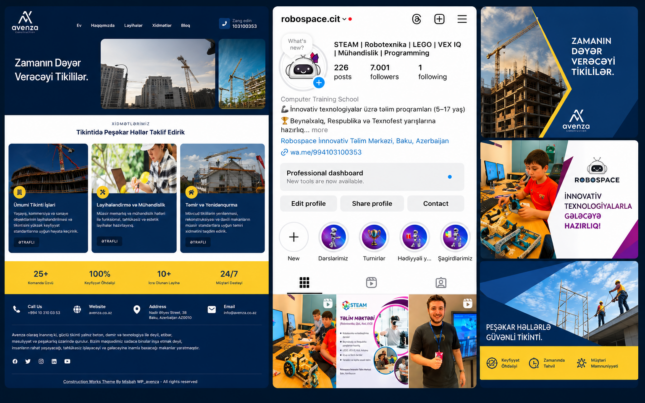Switch to the tagged photos tab
This screenshot has height=403, width=645.
pos(441,283)
